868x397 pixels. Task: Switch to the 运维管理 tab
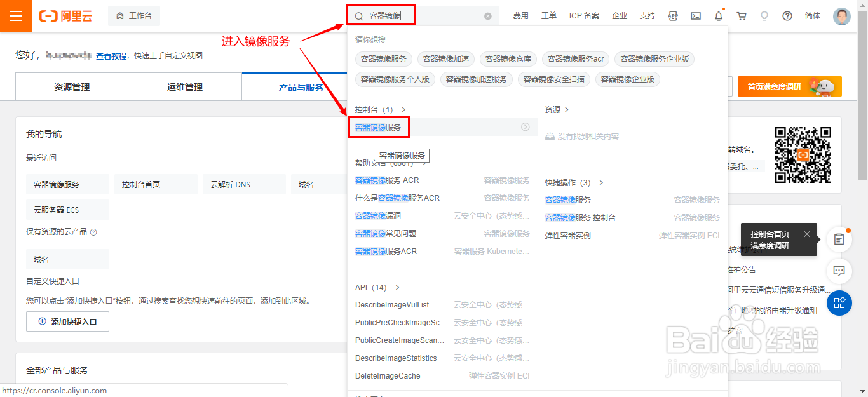185,87
